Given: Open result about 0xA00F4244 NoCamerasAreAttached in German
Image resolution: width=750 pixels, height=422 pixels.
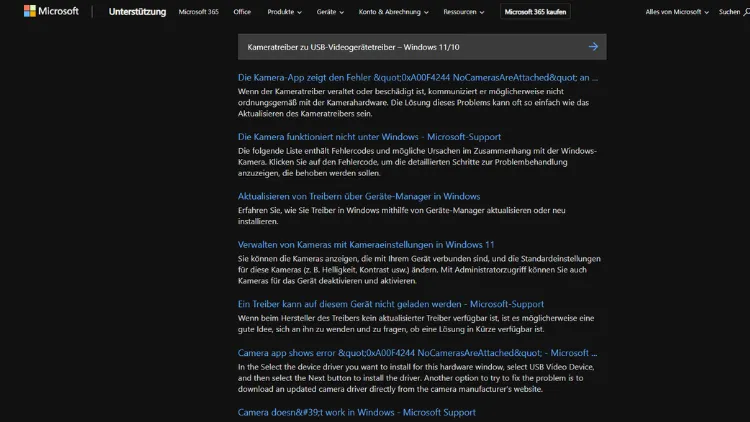Looking at the screenshot, I should pyautogui.click(x=418, y=78).
